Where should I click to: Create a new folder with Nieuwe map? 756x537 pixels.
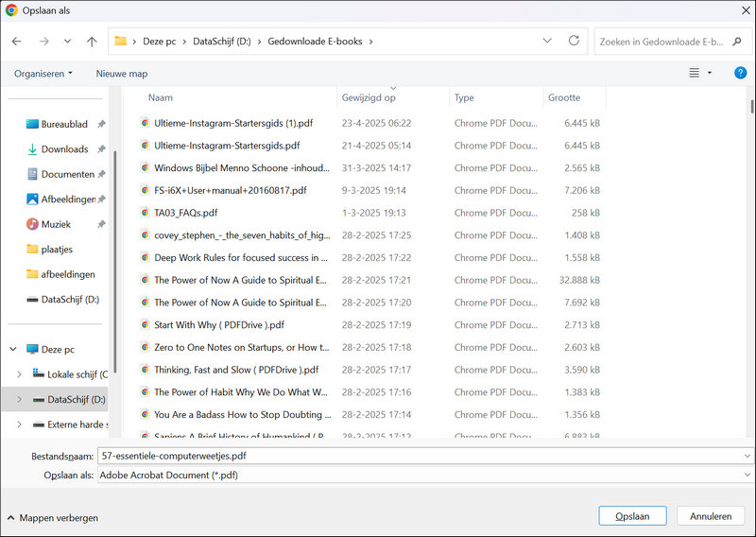tap(122, 73)
